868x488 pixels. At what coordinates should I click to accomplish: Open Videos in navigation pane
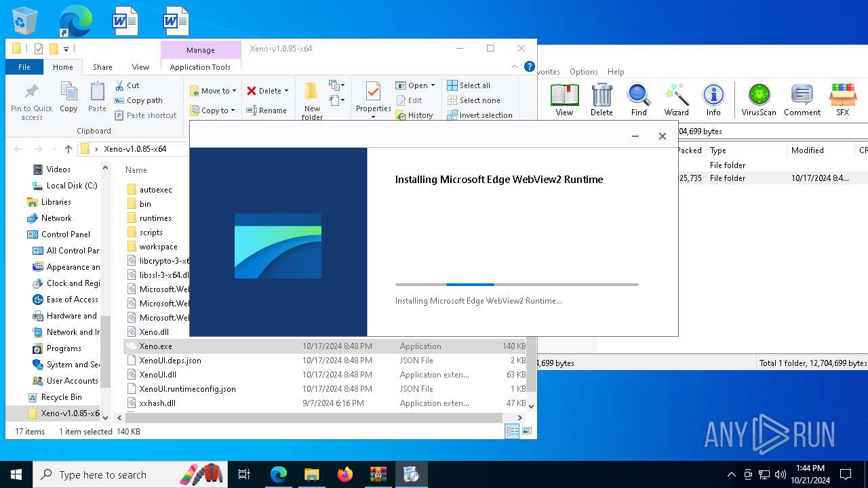[x=58, y=169]
